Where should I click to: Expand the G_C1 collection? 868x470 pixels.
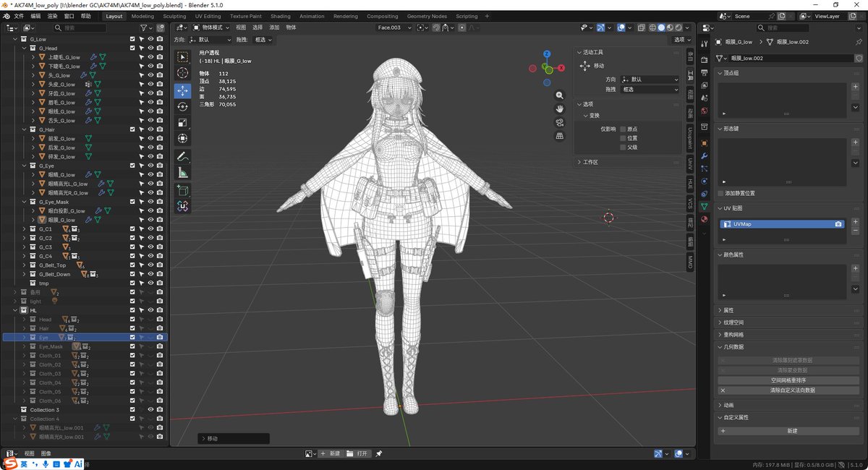[24, 229]
